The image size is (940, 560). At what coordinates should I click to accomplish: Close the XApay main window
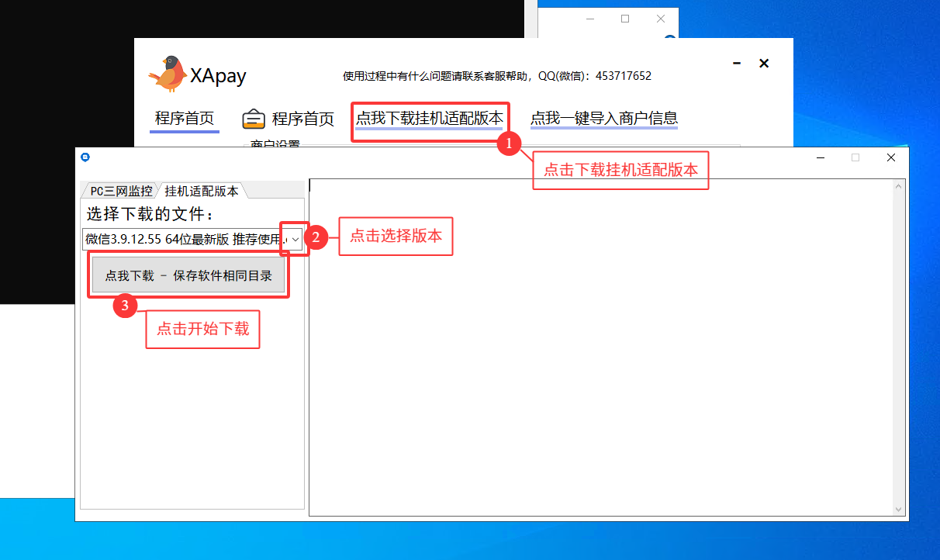764,64
